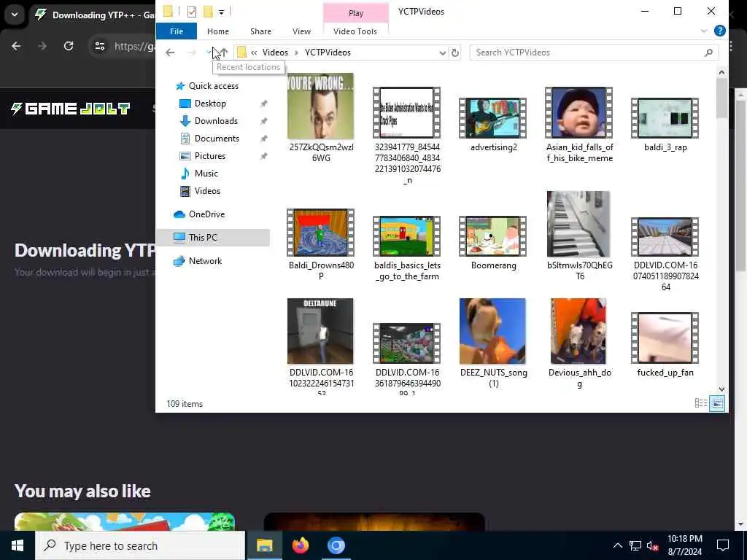747x560 pixels.
Task: Click New Folder icon in title bar
Action: coord(208,12)
